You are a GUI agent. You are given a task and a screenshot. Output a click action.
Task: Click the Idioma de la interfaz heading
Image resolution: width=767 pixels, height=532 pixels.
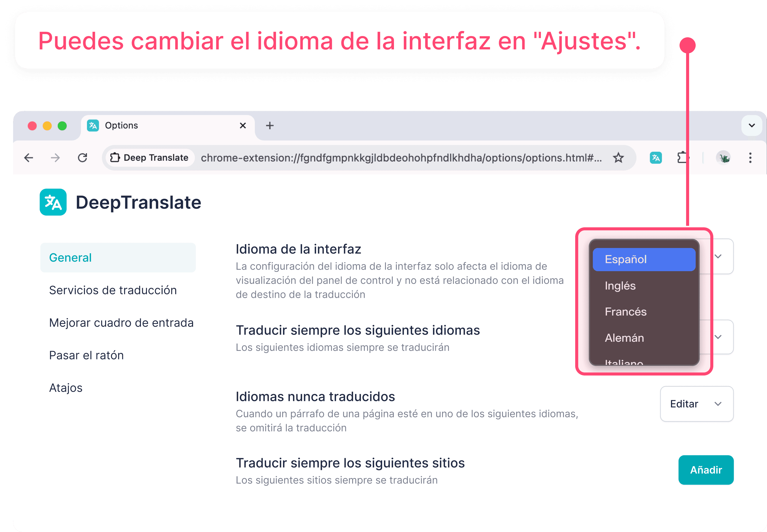coord(298,249)
